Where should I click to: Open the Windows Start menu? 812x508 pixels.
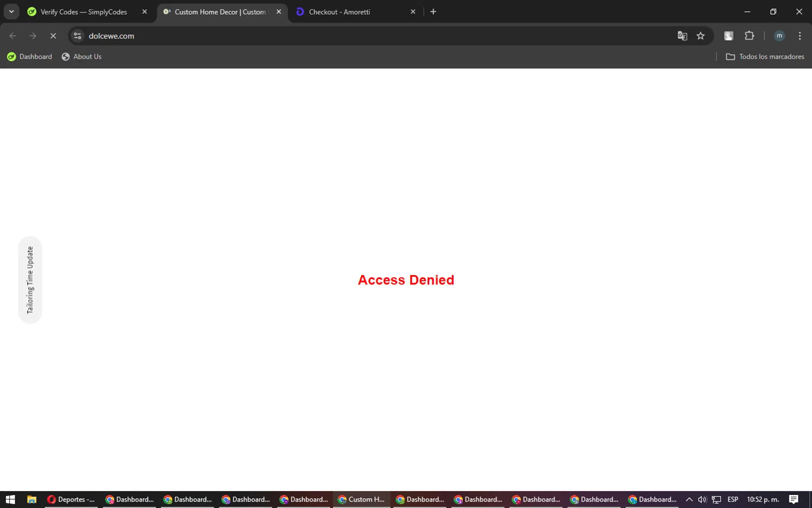pyautogui.click(x=10, y=499)
